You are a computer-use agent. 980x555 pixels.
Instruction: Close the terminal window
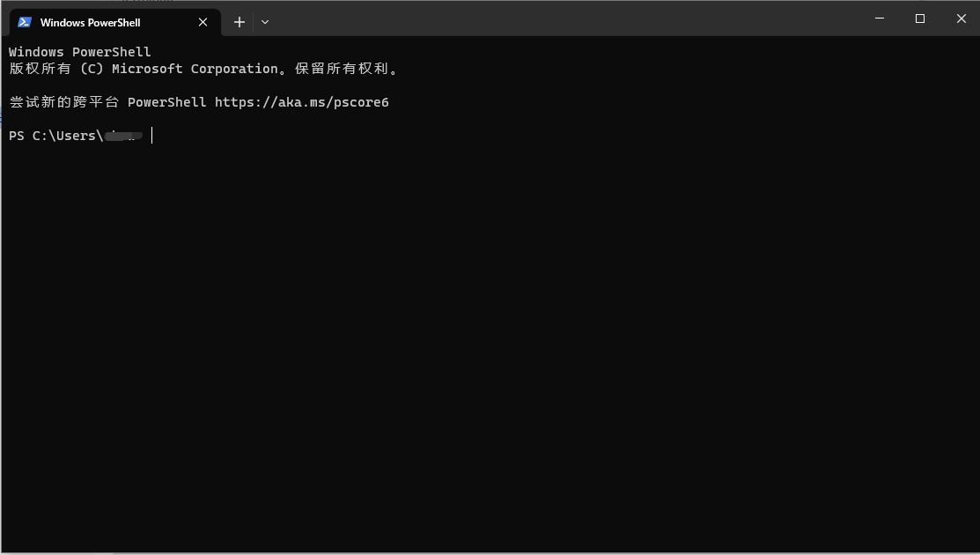click(962, 18)
